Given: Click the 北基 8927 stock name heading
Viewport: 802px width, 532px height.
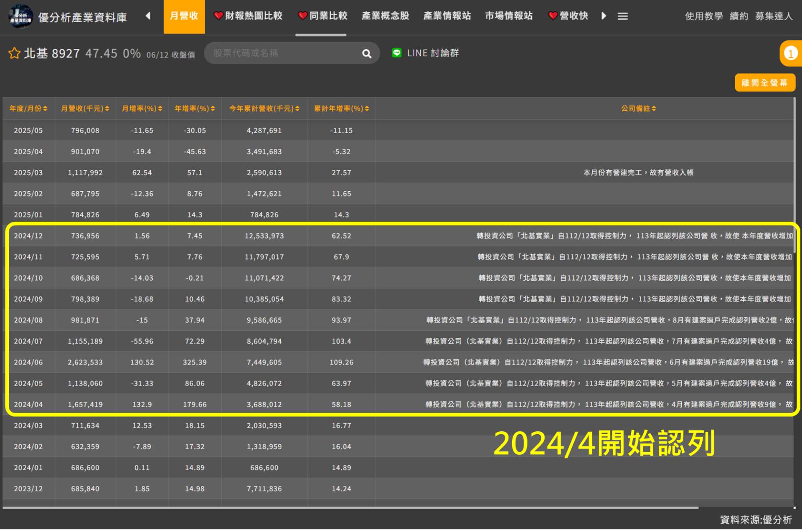Looking at the screenshot, I should click(52, 53).
